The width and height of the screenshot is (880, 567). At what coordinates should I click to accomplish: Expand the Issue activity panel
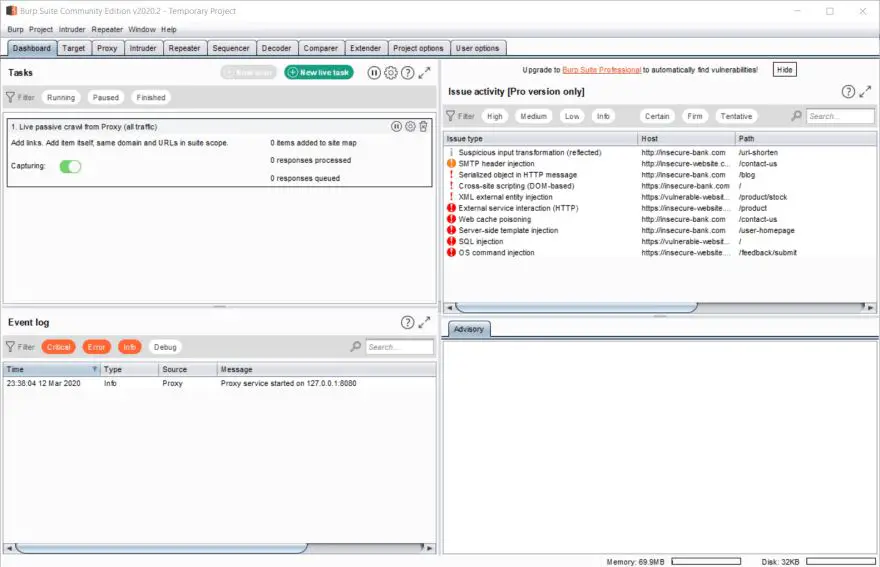[866, 91]
